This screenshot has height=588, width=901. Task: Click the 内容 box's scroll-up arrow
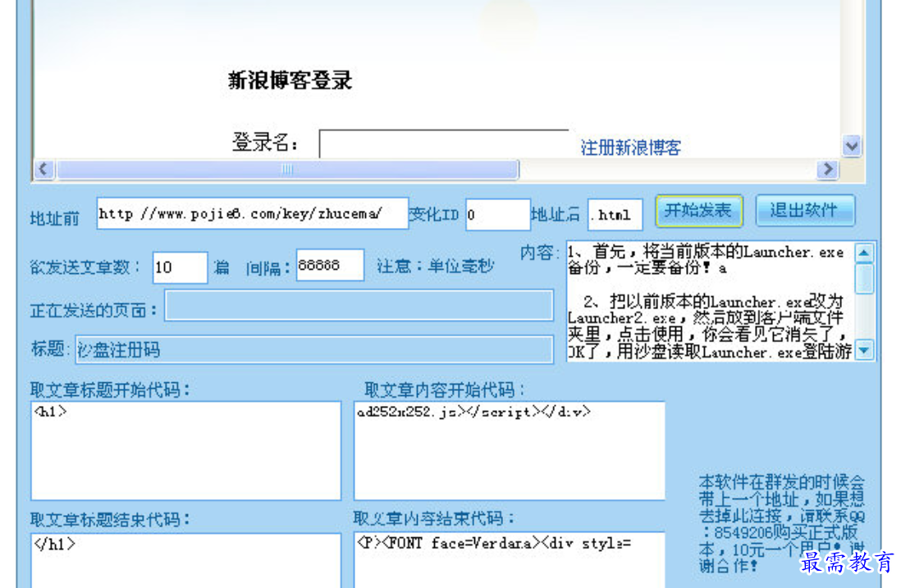[x=864, y=253]
